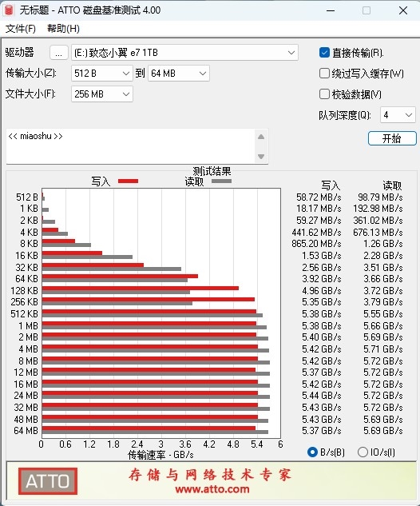Minimize the ATTO benchmark window
Screen dimensions: 420x506
[331, 10]
